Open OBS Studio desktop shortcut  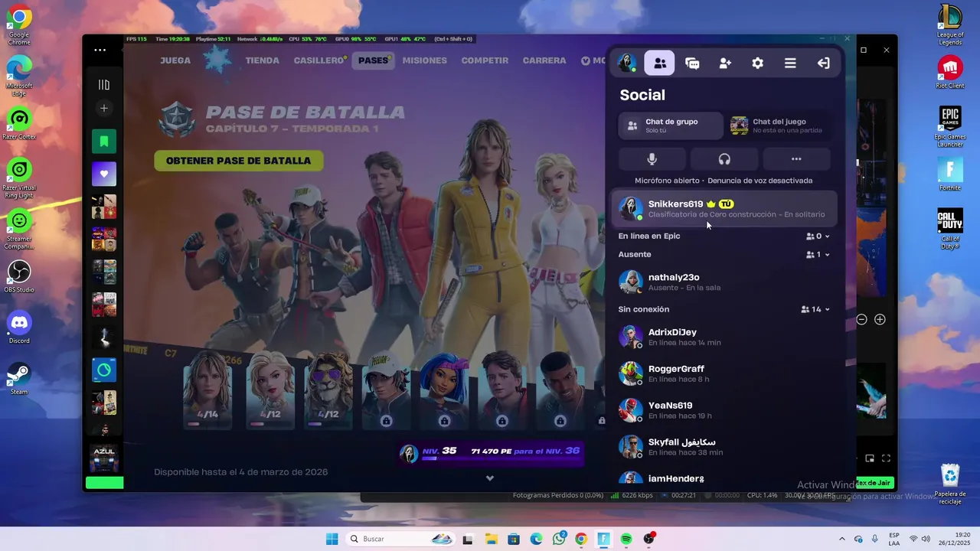click(19, 277)
